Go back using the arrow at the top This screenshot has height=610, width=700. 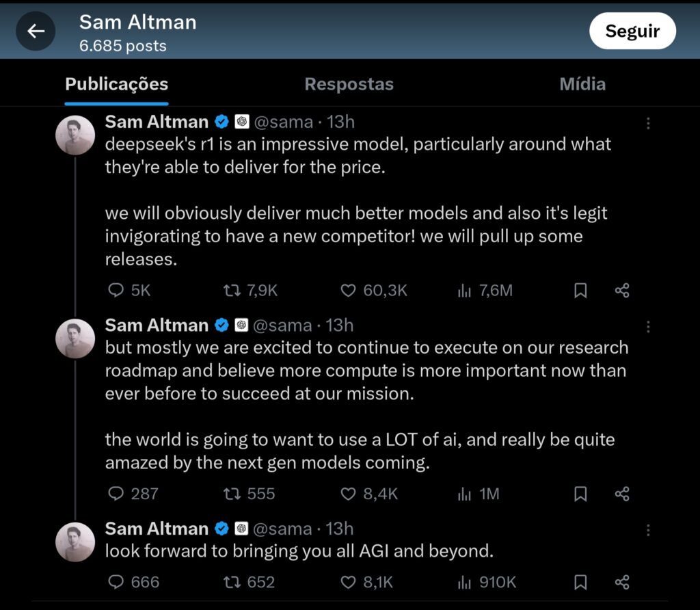point(36,31)
